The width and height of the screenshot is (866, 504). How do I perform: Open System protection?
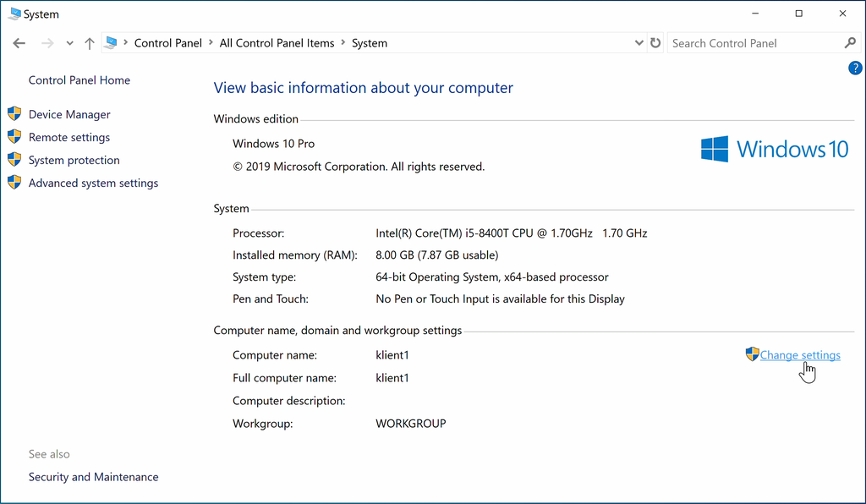pos(74,160)
